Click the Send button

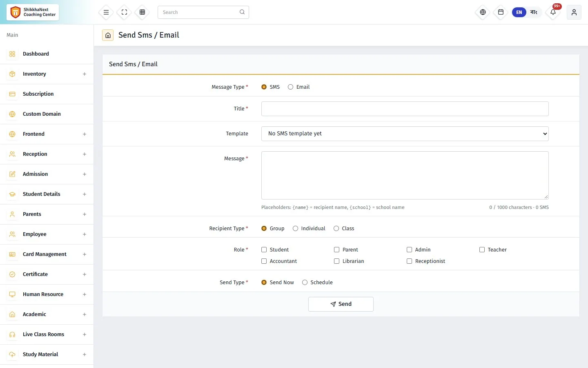[341, 304]
